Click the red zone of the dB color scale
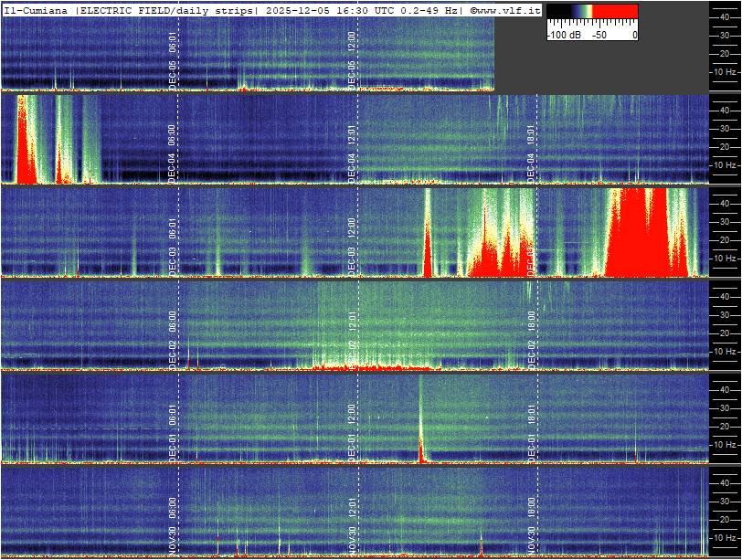The height and width of the screenshot is (560, 742). click(x=615, y=12)
